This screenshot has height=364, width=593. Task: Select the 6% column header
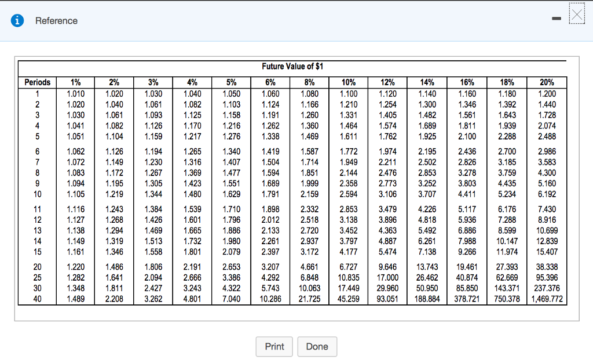point(270,82)
